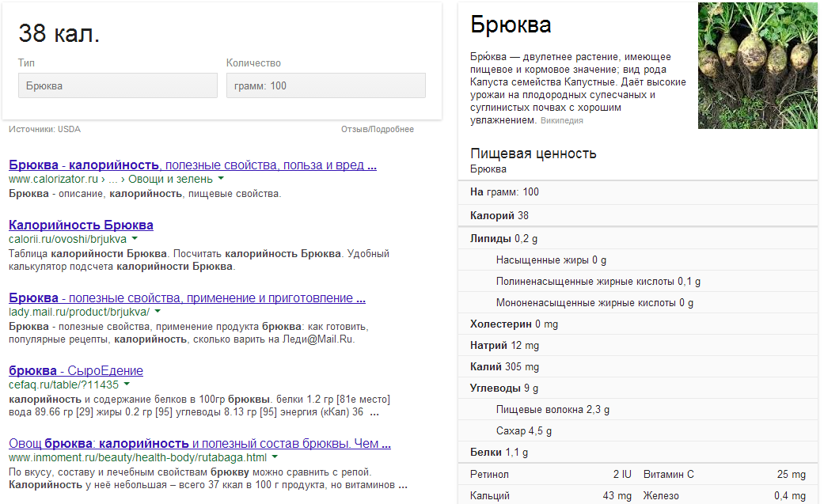This screenshot has height=504, width=824.
Task: Open the calorizator.ru Брюква калорийность result
Action: tap(192, 165)
